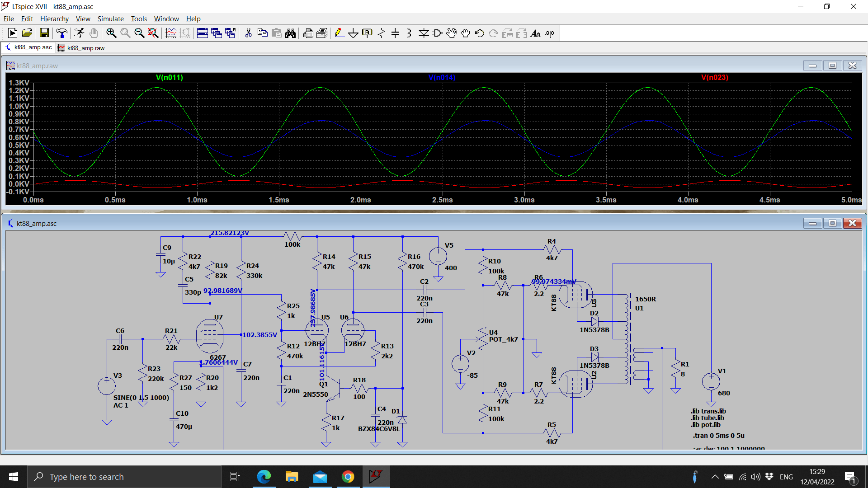
Task: Select the Capacitor placement tool
Action: [395, 33]
